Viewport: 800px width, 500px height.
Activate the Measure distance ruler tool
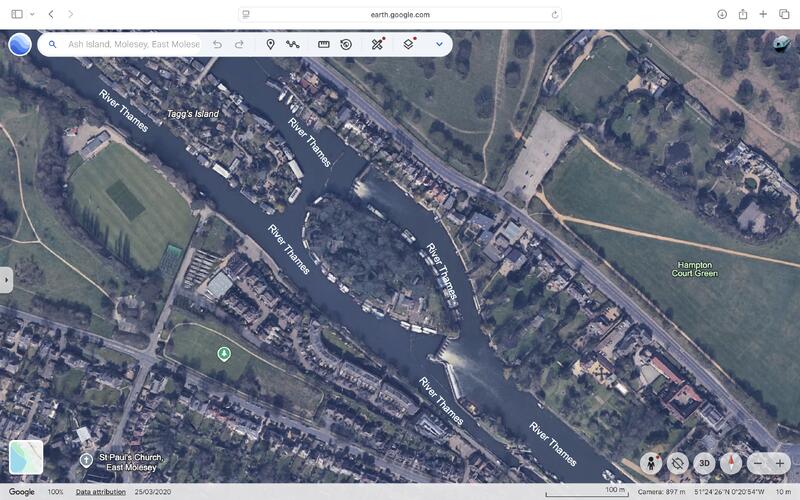click(x=324, y=44)
